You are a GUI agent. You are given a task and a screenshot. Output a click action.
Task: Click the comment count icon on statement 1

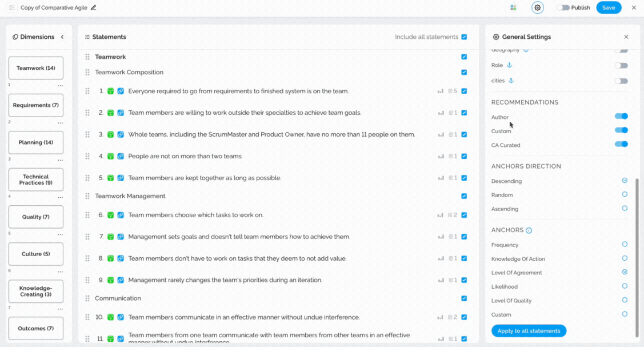tap(453, 91)
